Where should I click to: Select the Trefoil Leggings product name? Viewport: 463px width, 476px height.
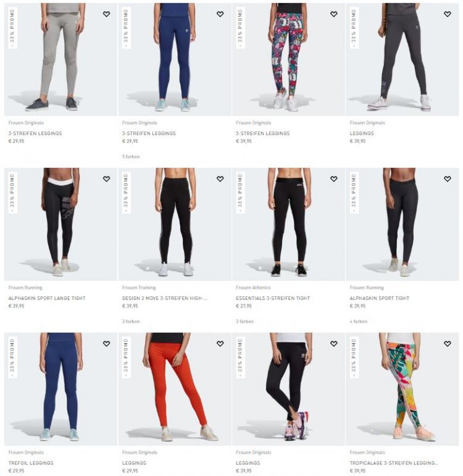pos(31,463)
